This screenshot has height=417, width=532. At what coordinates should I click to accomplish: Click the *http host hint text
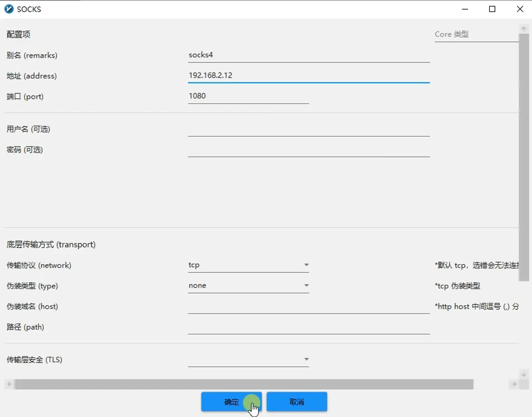476,306
